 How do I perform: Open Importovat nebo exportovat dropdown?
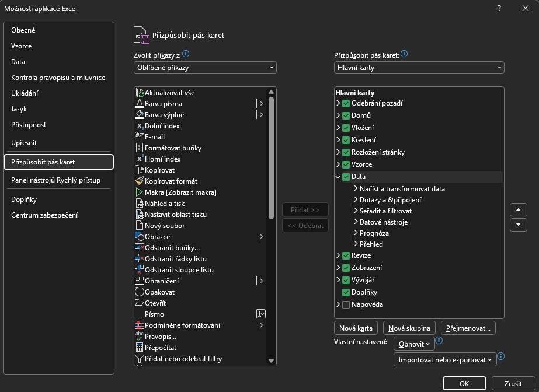[445, 360]
